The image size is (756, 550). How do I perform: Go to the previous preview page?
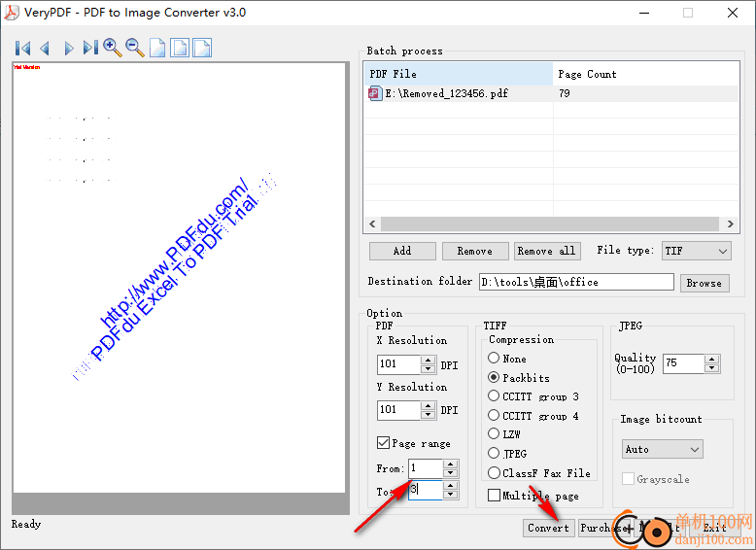[45, 48]
